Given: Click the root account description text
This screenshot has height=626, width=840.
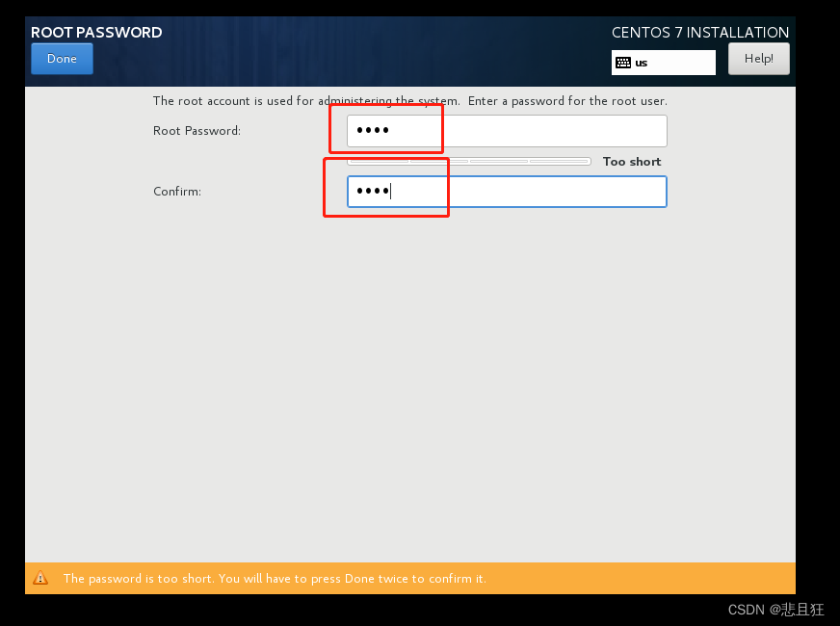Looking at the screenshot, I should (x=409, y=101).
